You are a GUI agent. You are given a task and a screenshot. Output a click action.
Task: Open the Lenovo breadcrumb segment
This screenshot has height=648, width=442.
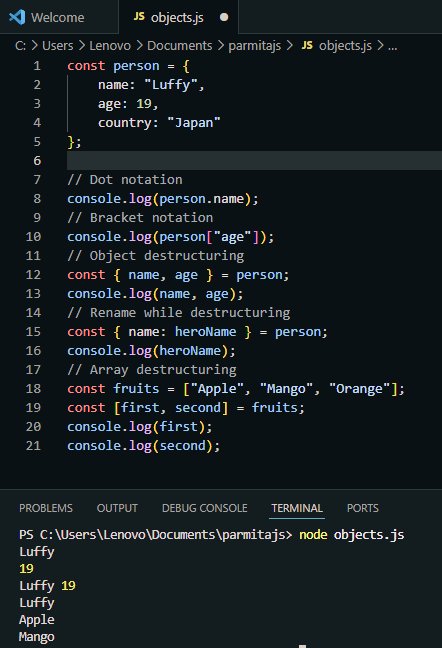tap(110, 45)
